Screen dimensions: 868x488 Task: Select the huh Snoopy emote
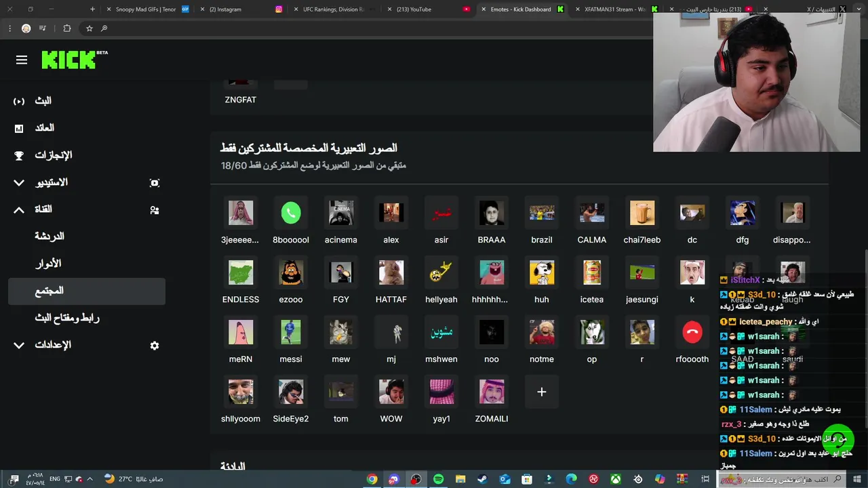[x=542, y=272]
